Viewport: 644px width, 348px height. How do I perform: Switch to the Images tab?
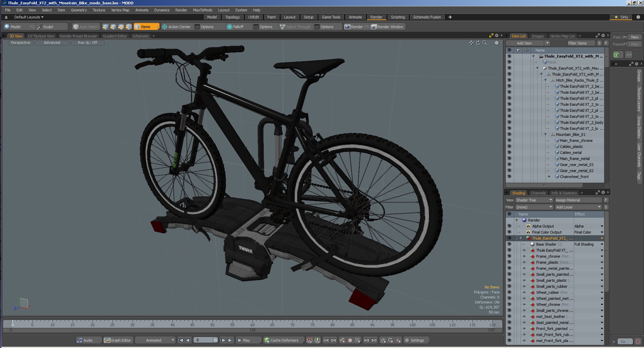coord(538,36)
